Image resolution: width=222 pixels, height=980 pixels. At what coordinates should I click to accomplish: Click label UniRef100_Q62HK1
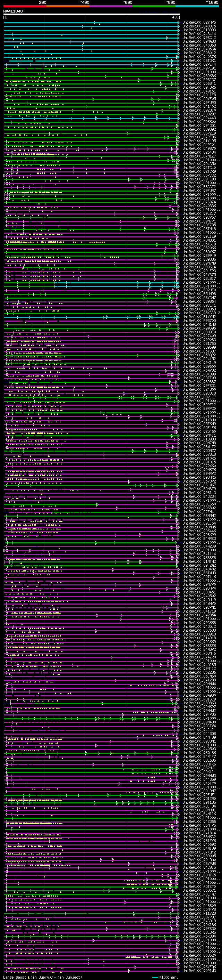click(x=199, y=768)
